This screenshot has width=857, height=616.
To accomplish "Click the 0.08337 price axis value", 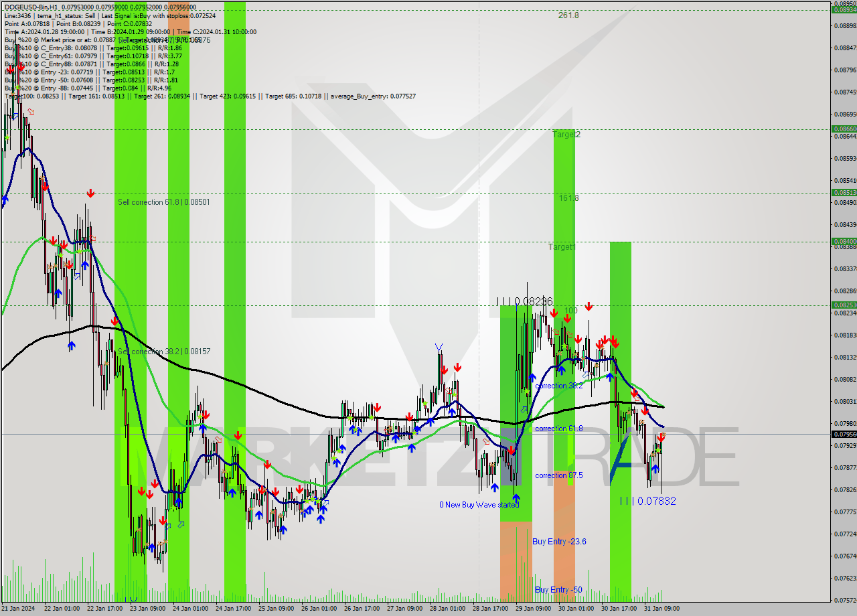I will click(x=845, y=268).
